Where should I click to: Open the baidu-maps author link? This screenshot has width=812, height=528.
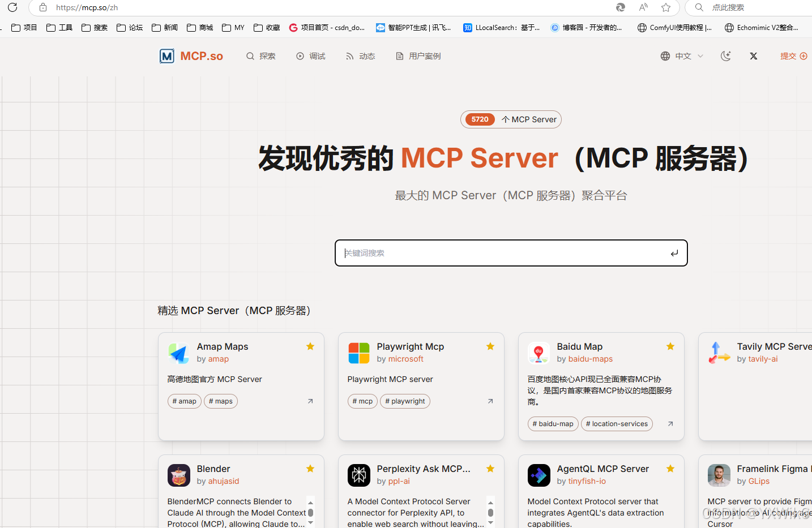pyautogui.click(x=591, y=359)
